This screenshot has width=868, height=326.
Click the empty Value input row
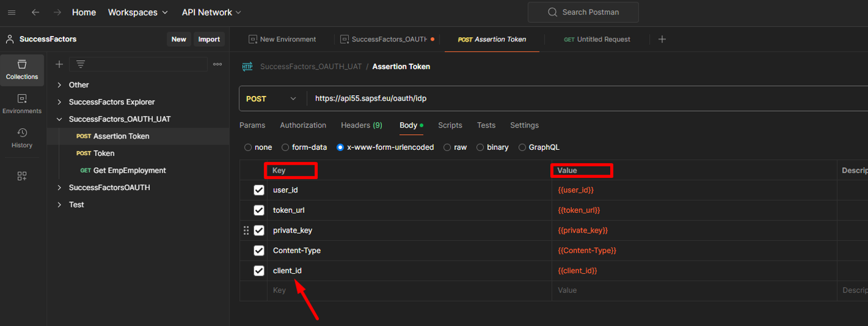[694, 291]
